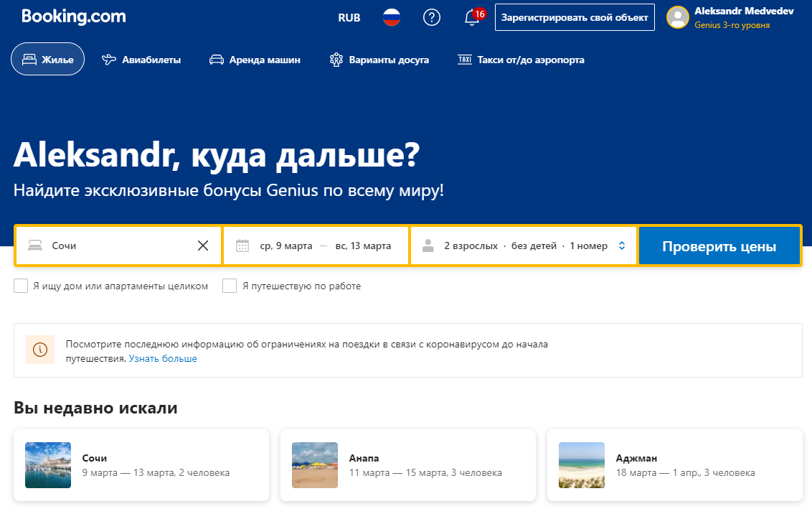Click the ferris wheel icon in Варианты досуга
The width and height of the screenshot is (812, 514).
click(x=336, y=60)
